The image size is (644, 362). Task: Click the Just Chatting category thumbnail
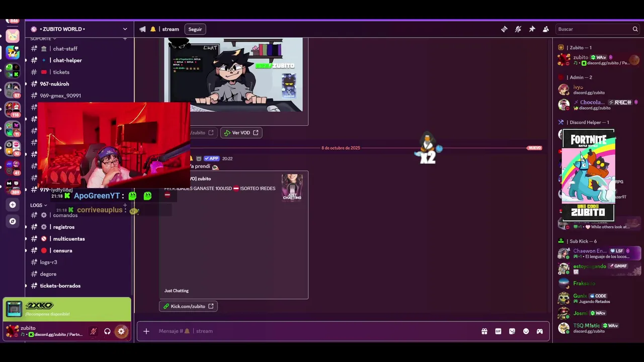[292, 187]
